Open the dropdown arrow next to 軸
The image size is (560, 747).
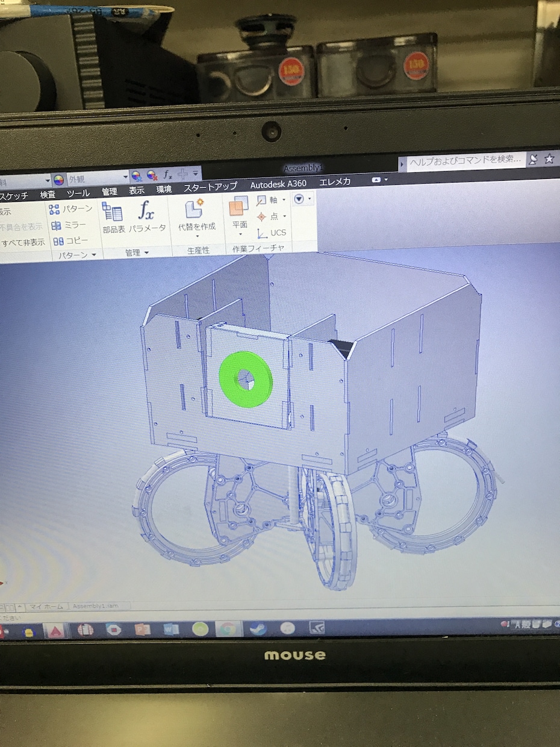point(282,200)
